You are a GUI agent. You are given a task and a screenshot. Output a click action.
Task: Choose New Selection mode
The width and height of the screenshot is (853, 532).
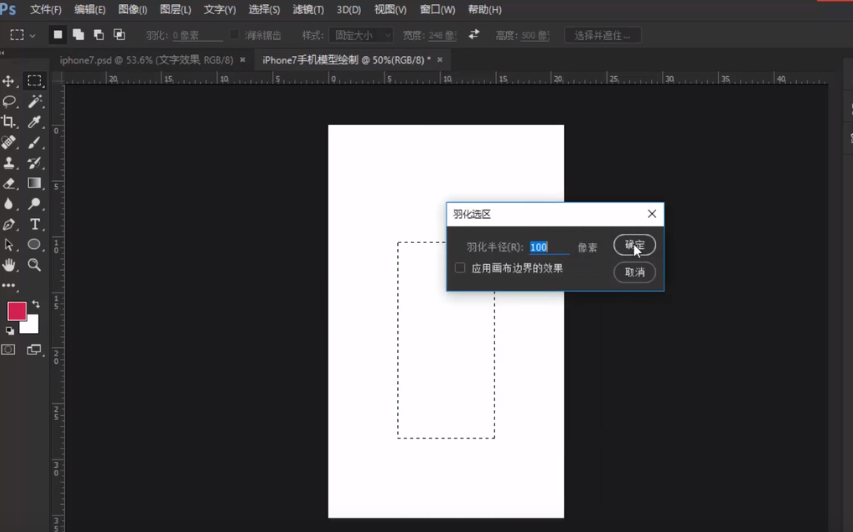[58, 35]
